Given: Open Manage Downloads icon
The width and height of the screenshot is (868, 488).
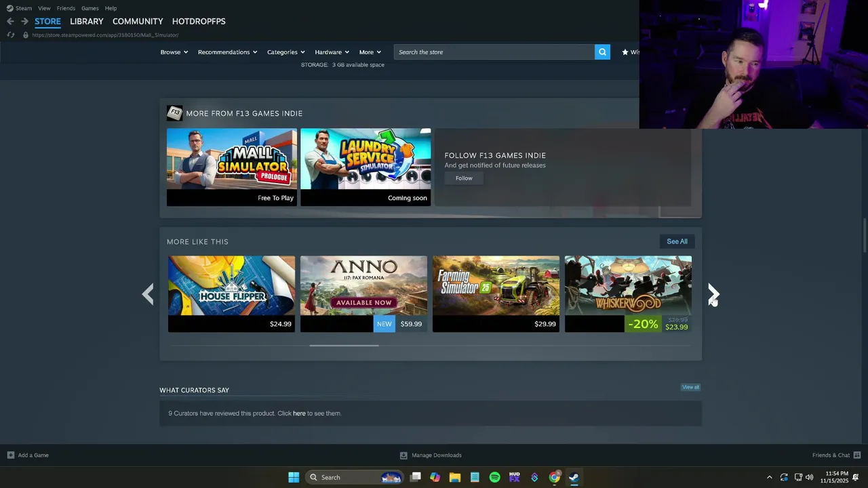Looking at the screenshot, I should click(x=403, y=455).
